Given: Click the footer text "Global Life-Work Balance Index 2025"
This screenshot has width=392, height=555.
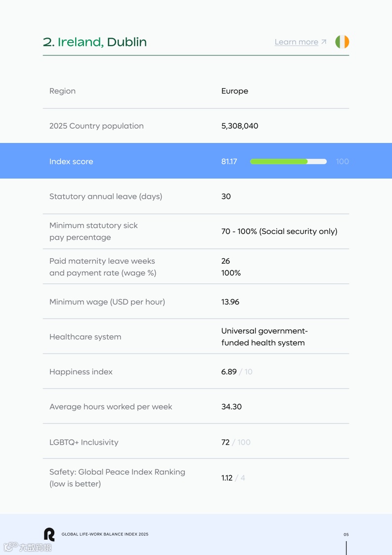Looking at the screenshot, I should point(105,534).
